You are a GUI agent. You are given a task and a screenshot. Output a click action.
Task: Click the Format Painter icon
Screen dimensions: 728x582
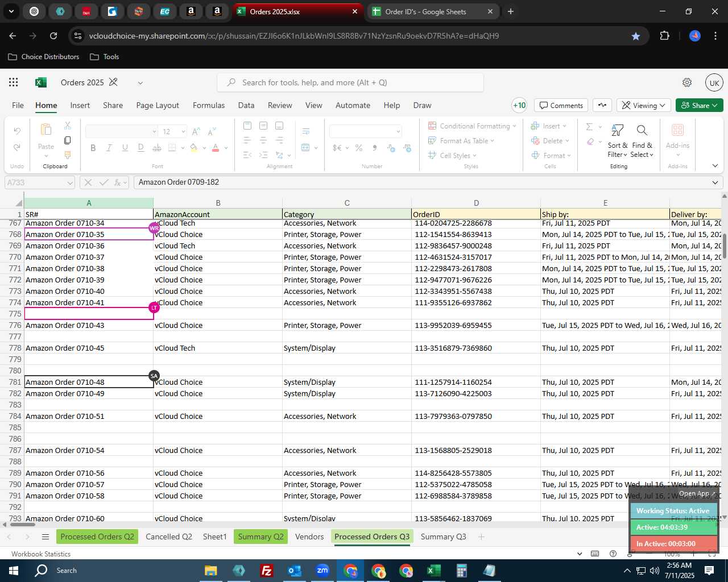pos(68,155)
